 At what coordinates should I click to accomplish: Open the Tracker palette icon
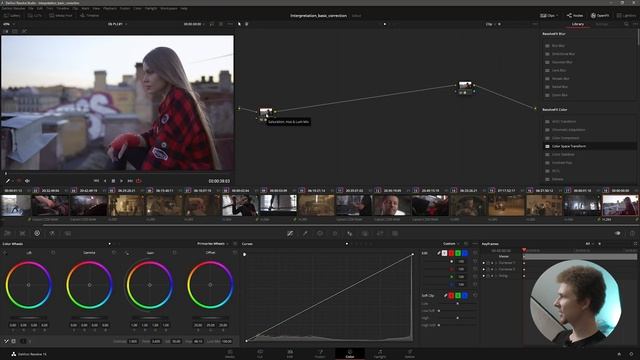tap(335, 233)
